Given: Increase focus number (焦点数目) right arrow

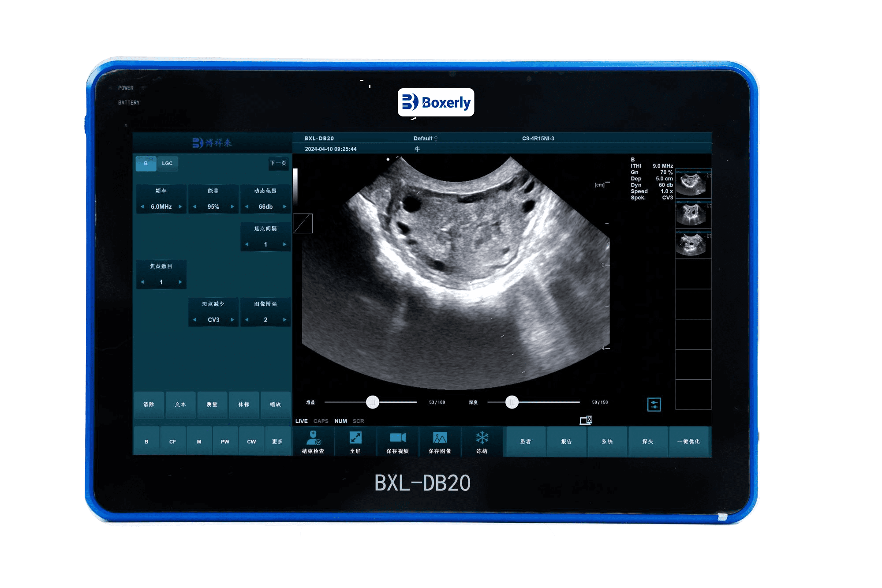Looking at the screenshot, I should point(180,282).
